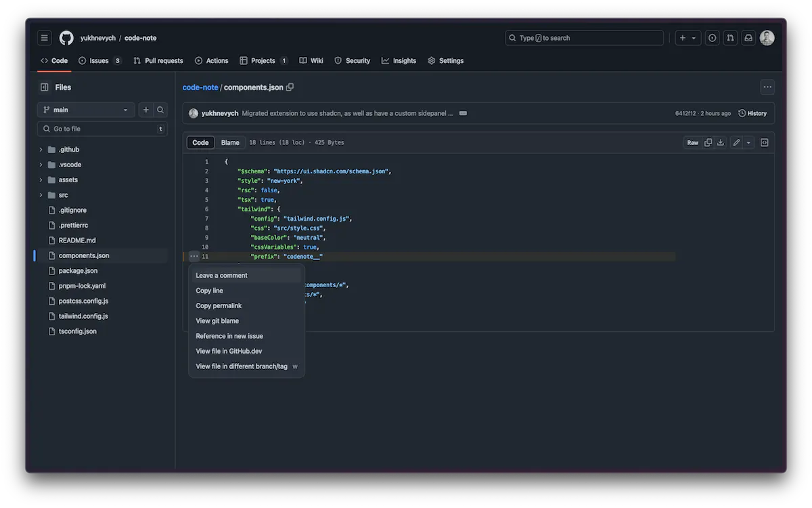
Task: Collapse the Files side panel
Action: [x=45, y=87]
